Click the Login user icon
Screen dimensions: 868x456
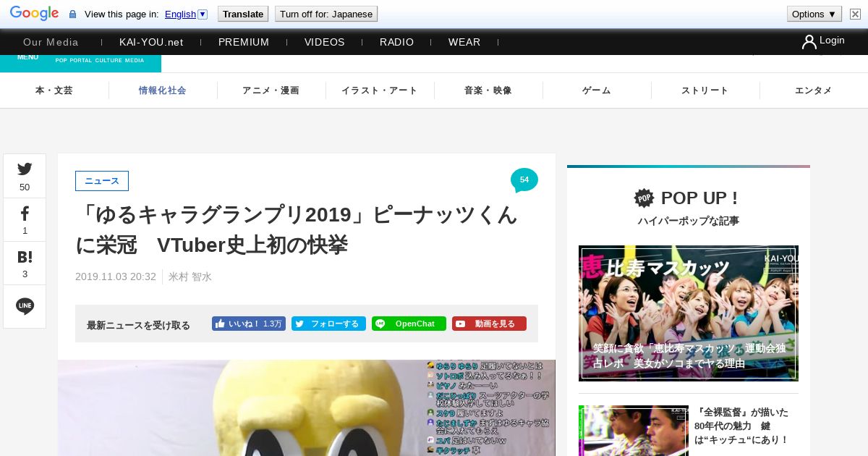(809, 42)
